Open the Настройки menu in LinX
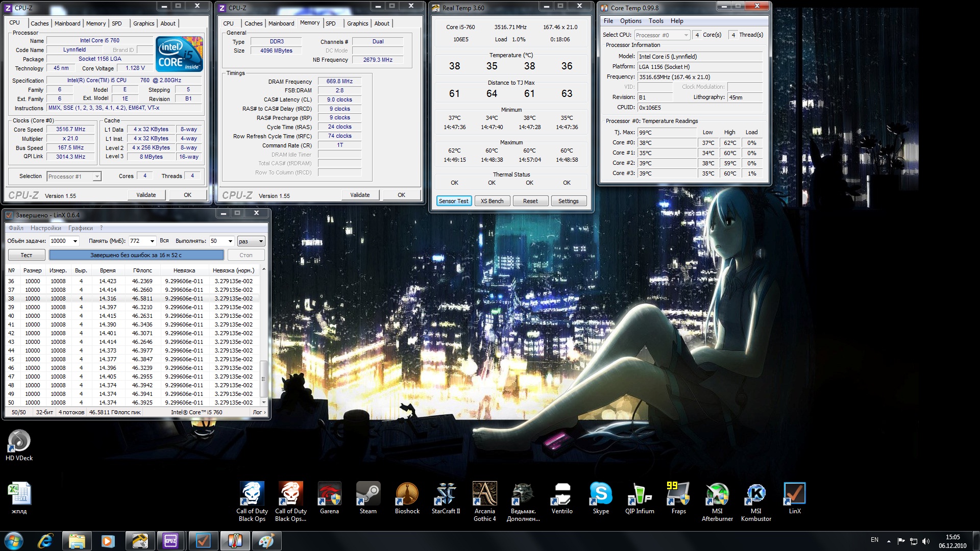 pyautogui.click(x=45, y=228)
